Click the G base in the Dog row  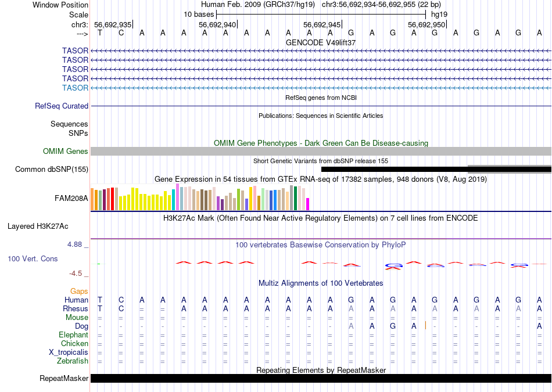click(393, 326)
